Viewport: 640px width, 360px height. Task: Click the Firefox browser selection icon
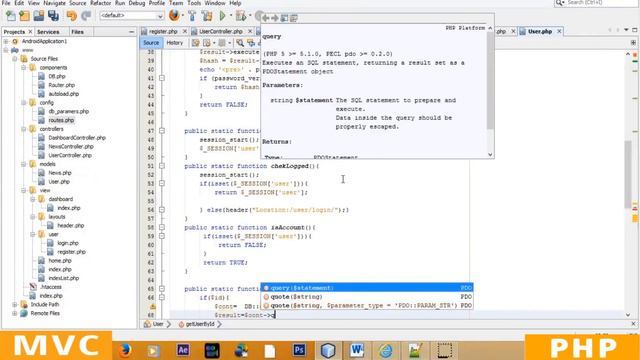point(174,16)
